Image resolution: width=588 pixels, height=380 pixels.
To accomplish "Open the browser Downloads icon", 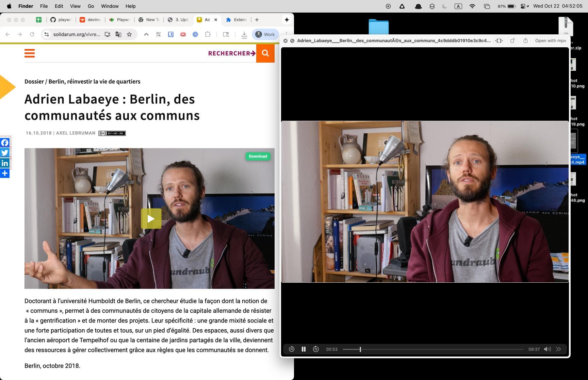I will 244,34.
